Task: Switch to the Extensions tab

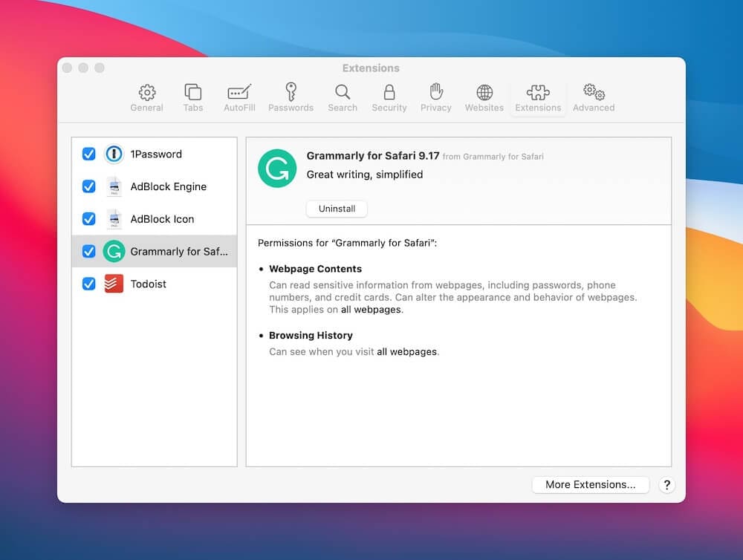Action: coord(538,98)
